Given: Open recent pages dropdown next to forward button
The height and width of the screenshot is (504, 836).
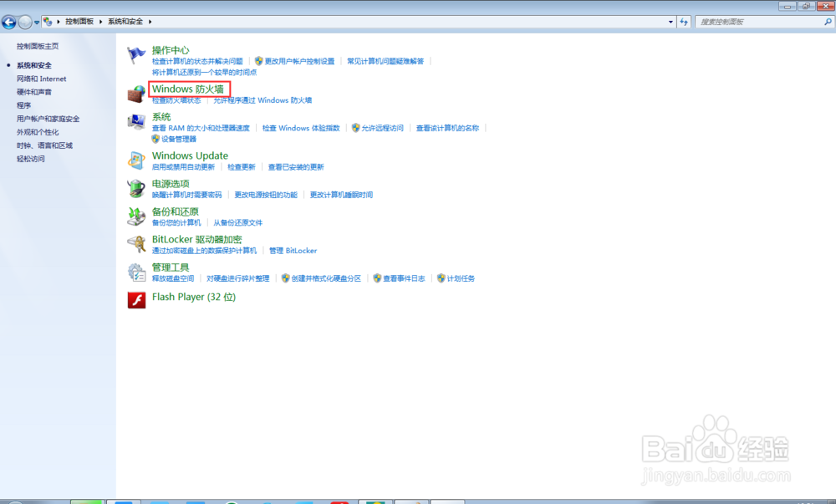Looking at the screenshot, I should click(37, 23).
